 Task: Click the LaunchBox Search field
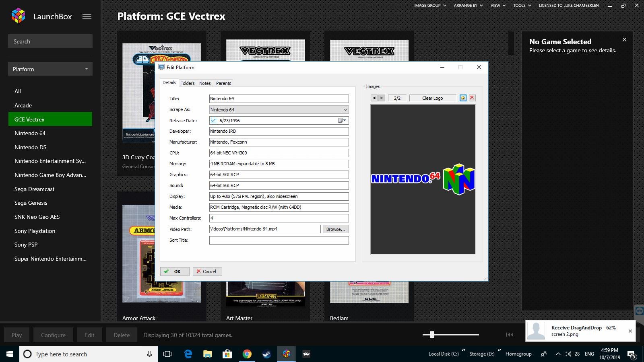pyautogui.click(x=50, y=41)
